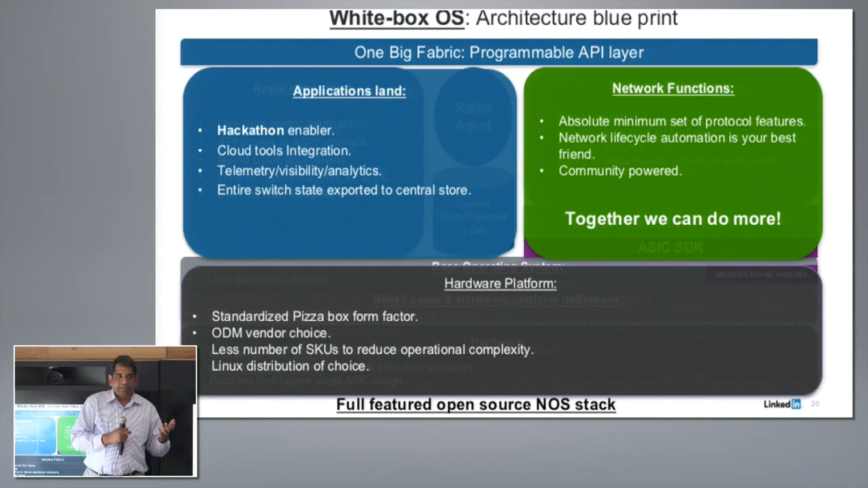Click the Hackathon enabler bullet
This screenshot has width=868, height=488.
tap(275, 130)
